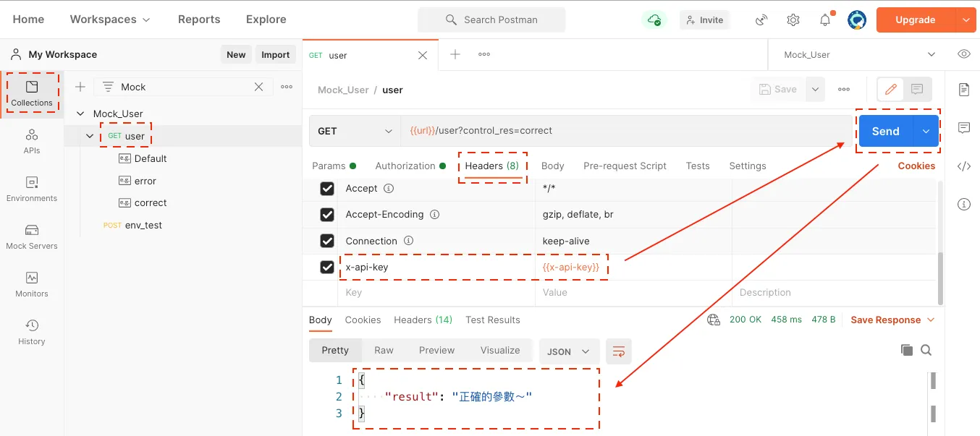Click the request URL input field
The width and height of the screenshot is (980, 436).
pyautogui.click(x=626, y=131)
